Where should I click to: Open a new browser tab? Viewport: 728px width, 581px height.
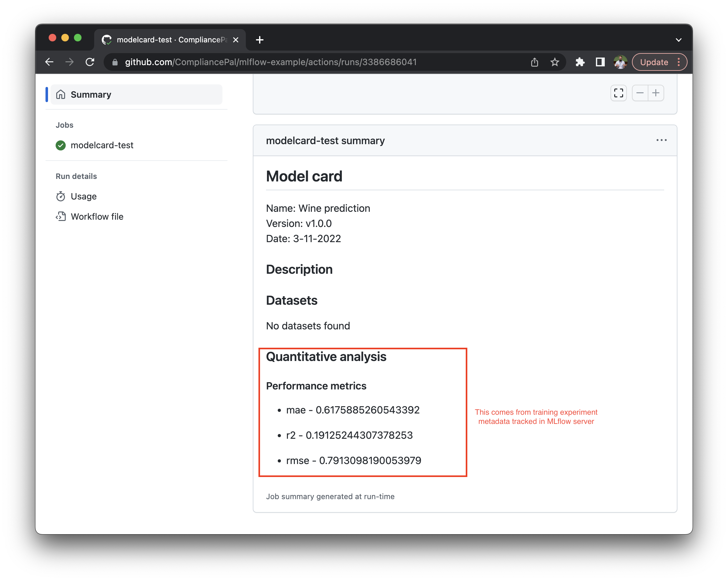point(259,40)
